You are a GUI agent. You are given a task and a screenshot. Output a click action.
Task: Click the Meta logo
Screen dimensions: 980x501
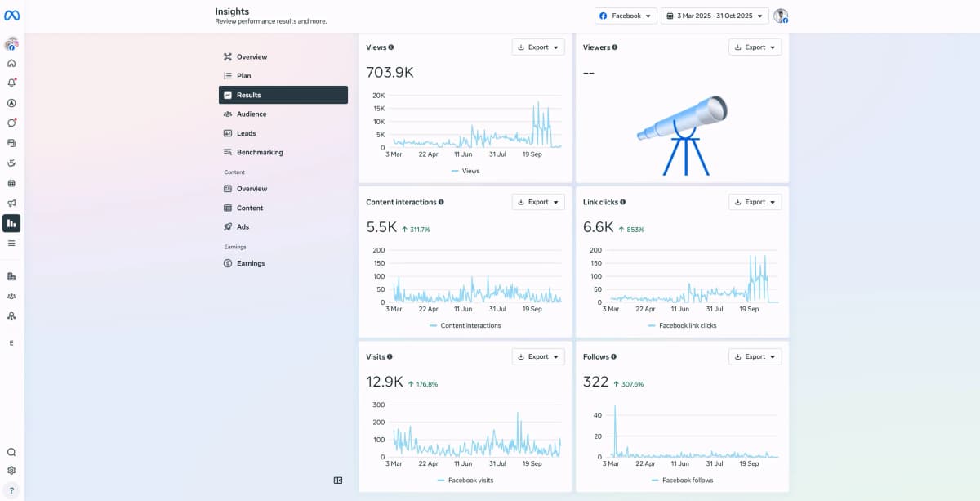11,14
